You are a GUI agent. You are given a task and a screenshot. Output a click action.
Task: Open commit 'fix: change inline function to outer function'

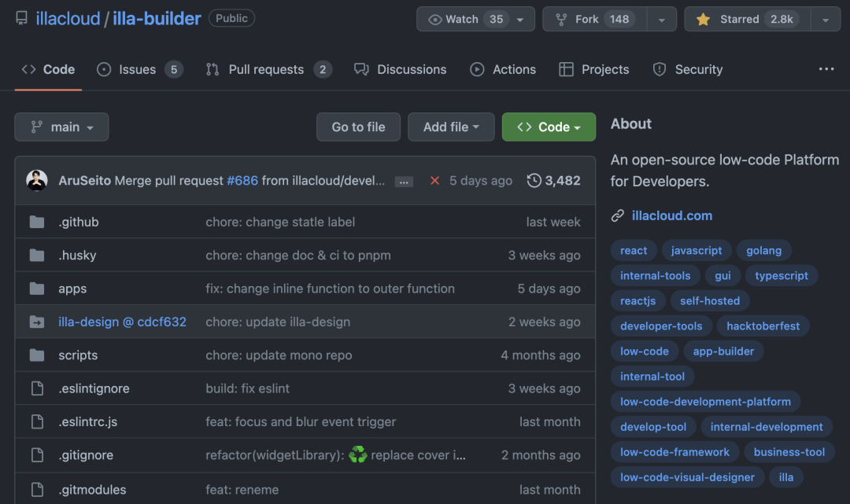point(330,289)
